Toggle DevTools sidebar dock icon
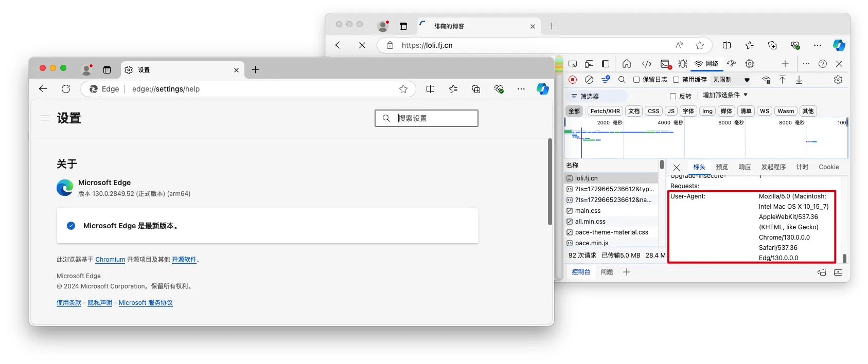Screen dimensions: 868x364 click(606, 64)
